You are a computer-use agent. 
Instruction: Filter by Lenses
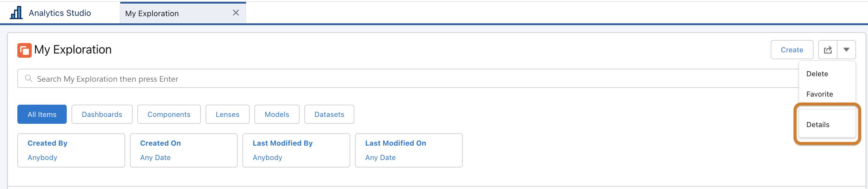point(227,114)
